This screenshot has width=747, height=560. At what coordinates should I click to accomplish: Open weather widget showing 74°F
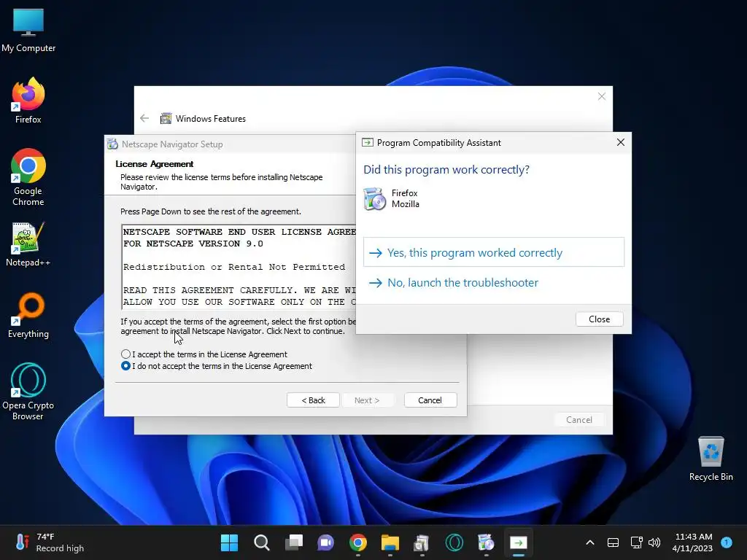pos(50,542)
